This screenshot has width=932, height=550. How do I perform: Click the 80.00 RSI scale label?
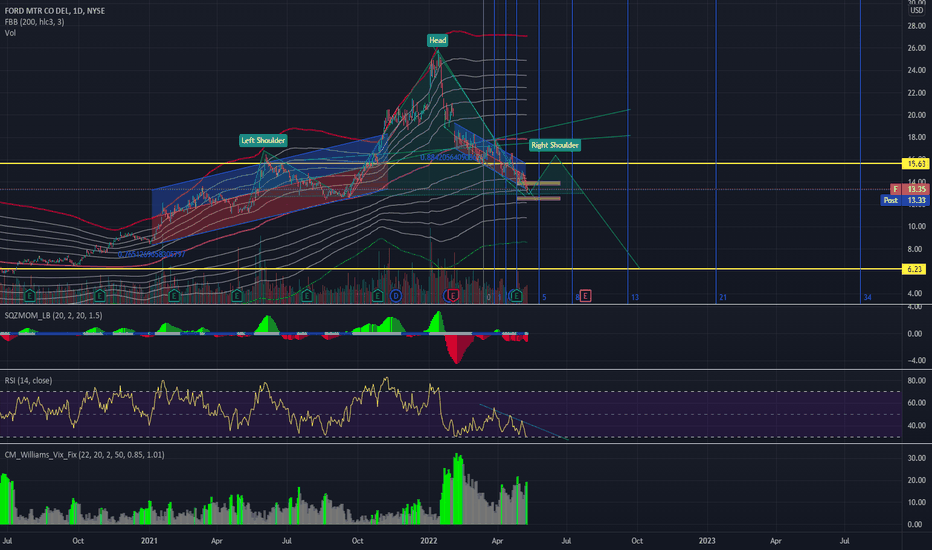917,381
